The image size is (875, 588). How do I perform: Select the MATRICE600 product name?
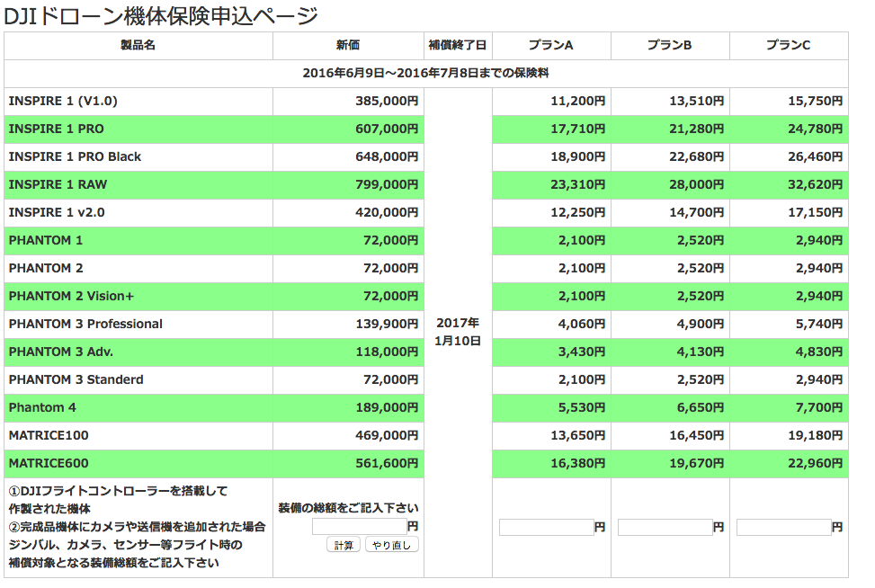point(49,464)
